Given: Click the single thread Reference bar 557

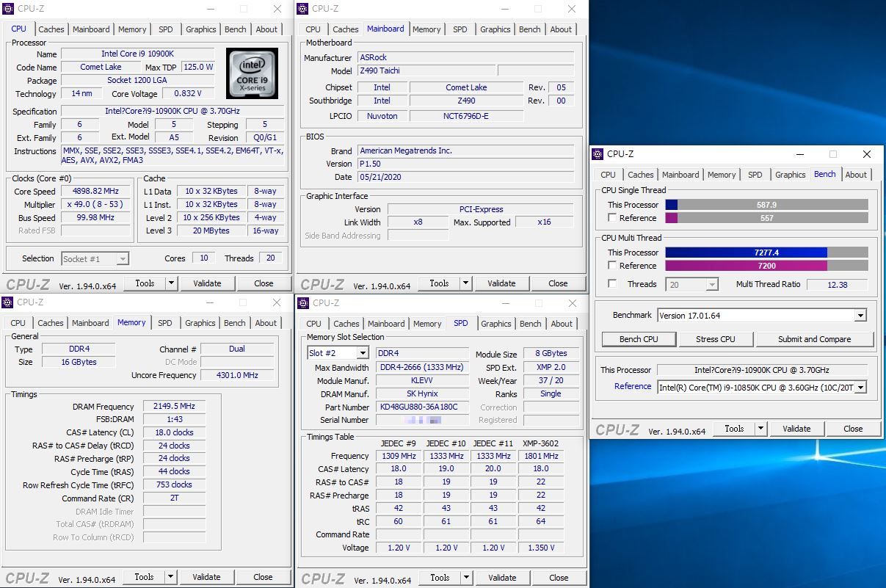Looking at the screenshot, I should click(x=766, y=218).
